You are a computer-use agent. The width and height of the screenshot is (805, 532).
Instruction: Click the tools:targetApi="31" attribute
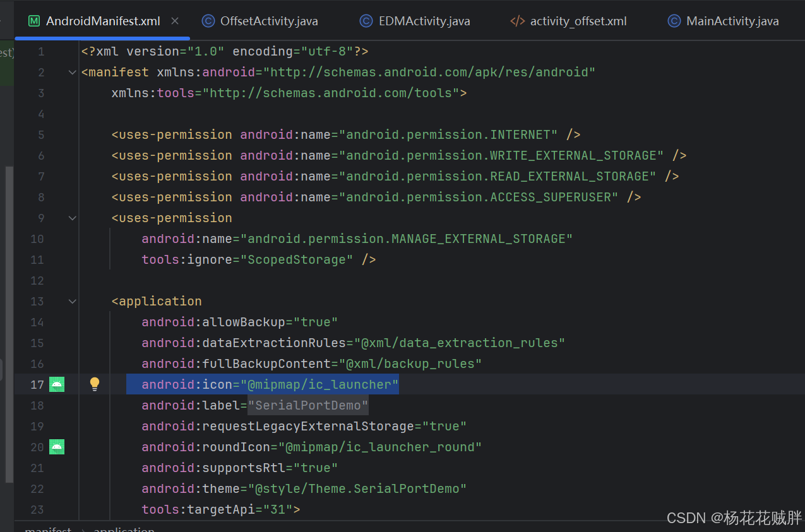click(x=217, y=509)
